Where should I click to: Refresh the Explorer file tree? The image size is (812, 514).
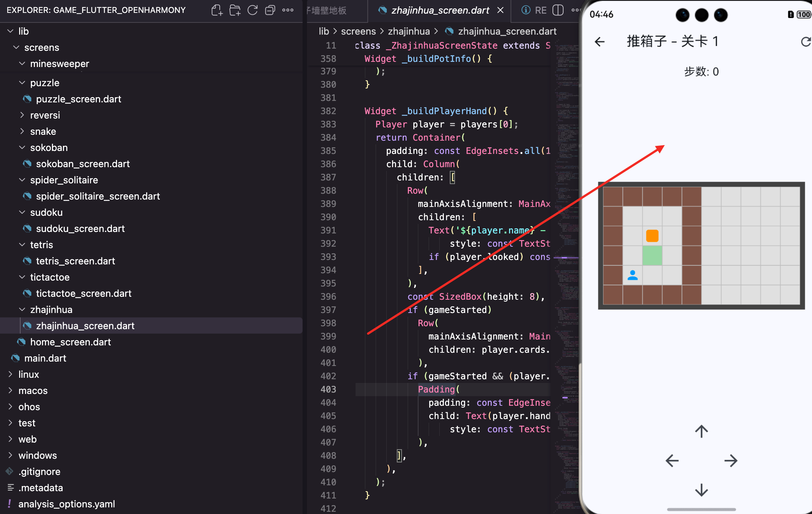[253, 10]
